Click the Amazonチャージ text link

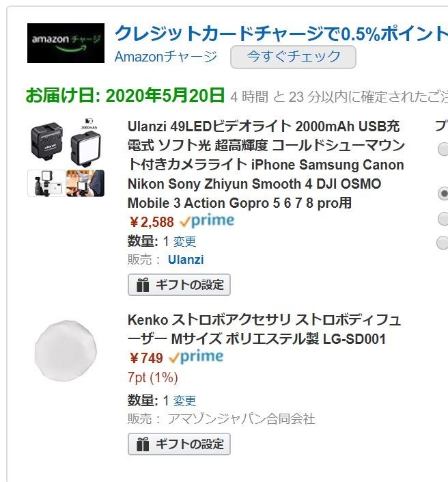[165, 56]
